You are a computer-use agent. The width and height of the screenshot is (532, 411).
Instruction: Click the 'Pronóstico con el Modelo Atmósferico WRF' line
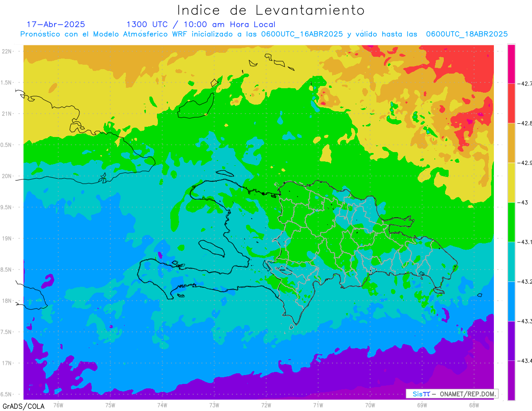coord(263,34)
